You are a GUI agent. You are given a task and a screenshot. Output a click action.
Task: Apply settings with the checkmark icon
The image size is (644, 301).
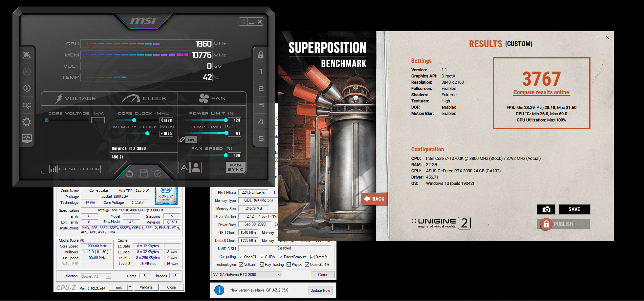coord(158,173)
